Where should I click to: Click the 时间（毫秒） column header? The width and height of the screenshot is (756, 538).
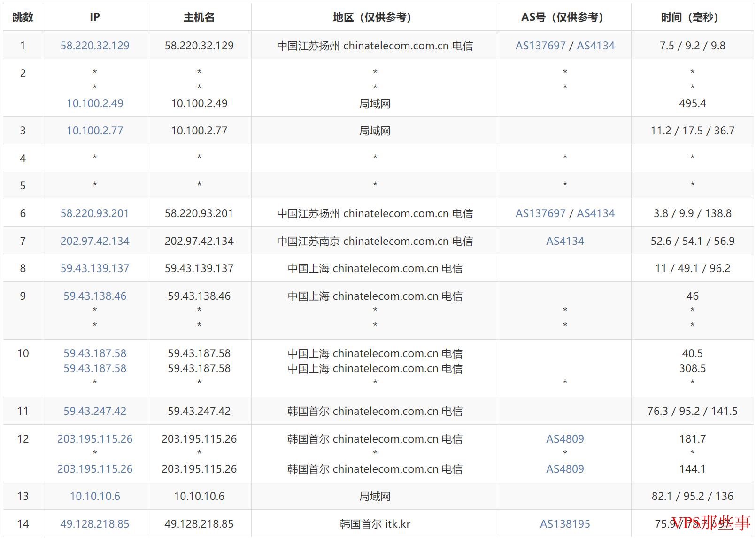tap(692, 17)
